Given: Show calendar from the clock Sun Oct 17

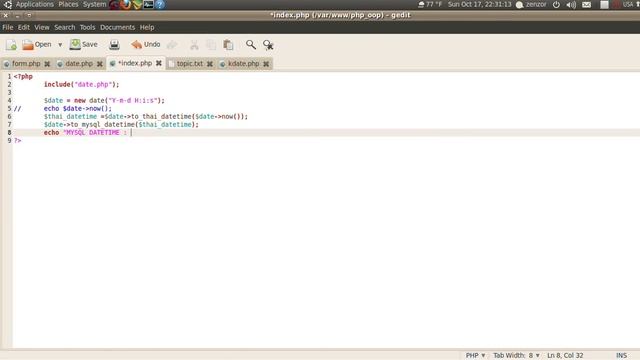Looking at the screenshot, I should click(480, 4).
